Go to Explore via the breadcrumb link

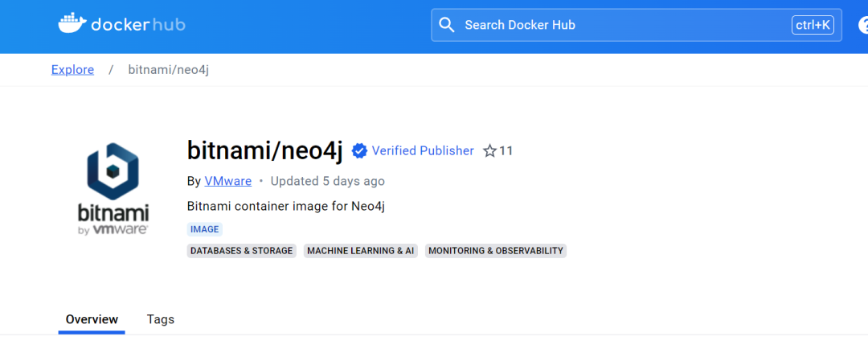(72, 70)
